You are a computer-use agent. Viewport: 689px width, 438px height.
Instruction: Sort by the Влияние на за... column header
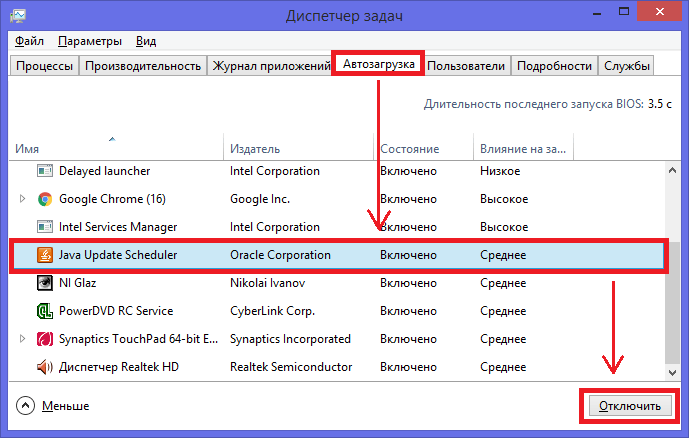(x=523, y=148)
